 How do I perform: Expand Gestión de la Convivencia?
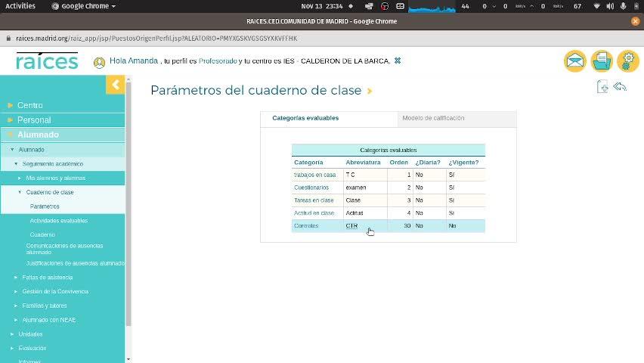55,291
